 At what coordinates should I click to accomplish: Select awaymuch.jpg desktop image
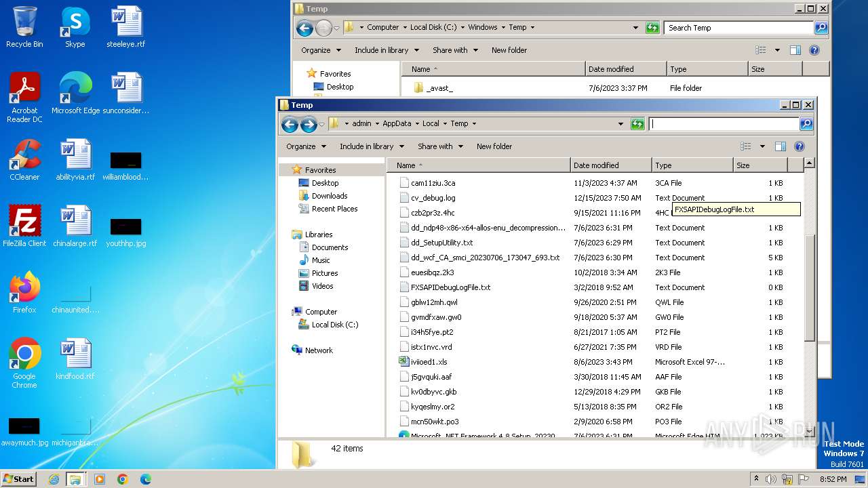point(24,431)
